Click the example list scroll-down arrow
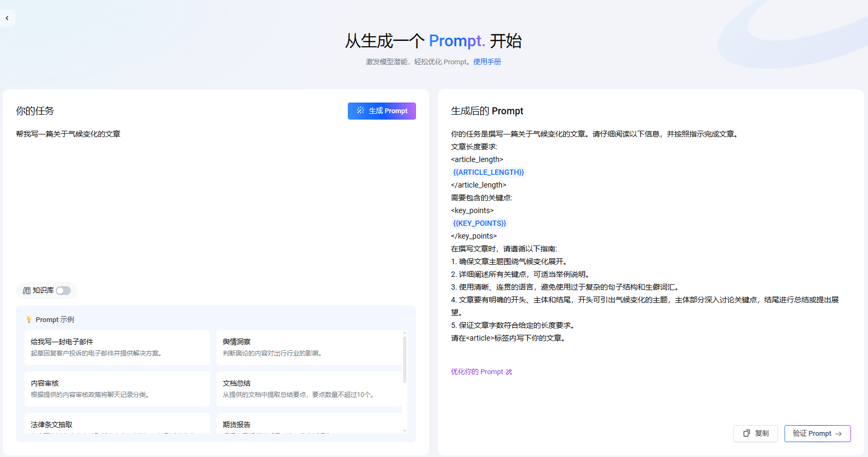 coord(405,430)
